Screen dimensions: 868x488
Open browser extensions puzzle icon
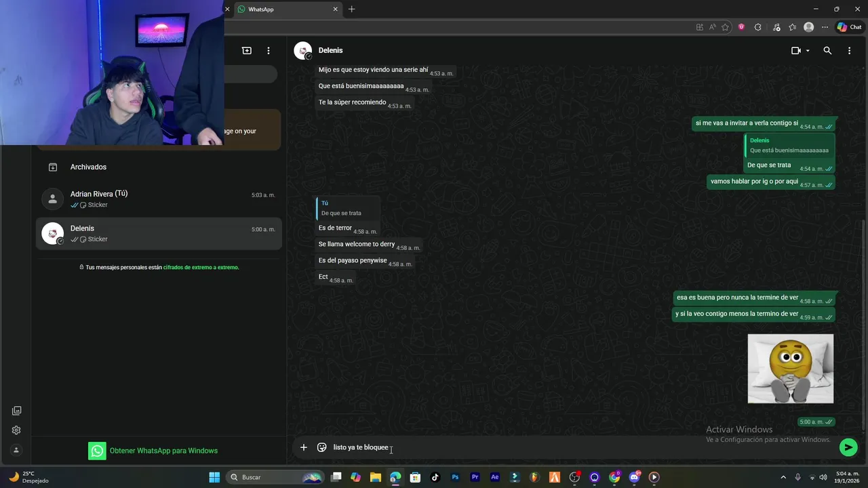tap(758, 27)
